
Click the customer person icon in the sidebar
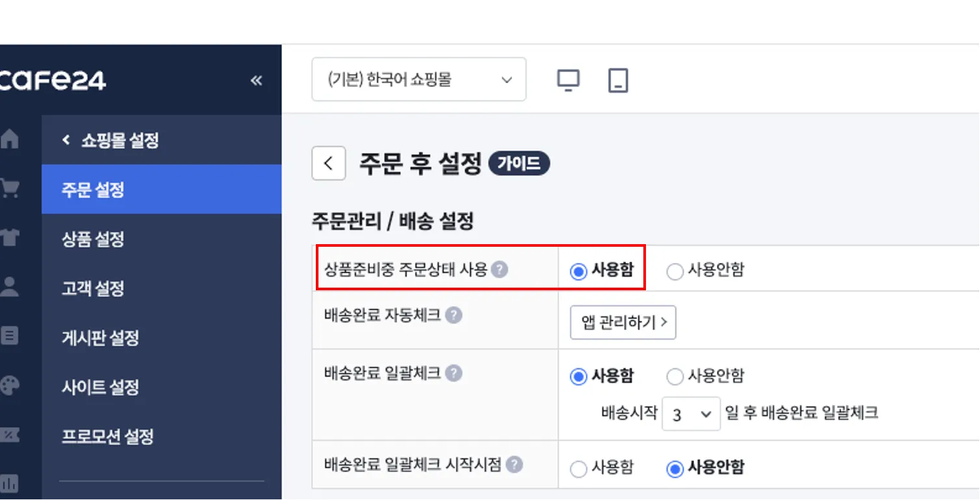coord(9,286)
